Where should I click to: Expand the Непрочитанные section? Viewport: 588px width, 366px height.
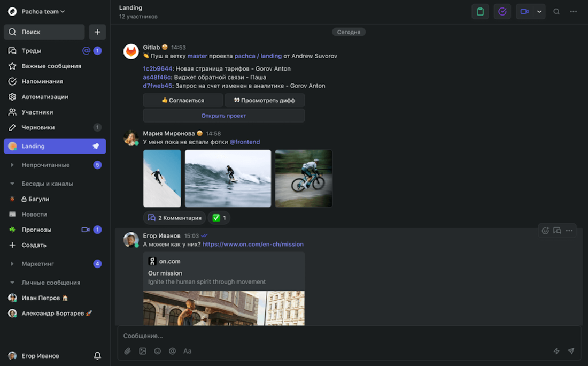(x=12, y=165)
